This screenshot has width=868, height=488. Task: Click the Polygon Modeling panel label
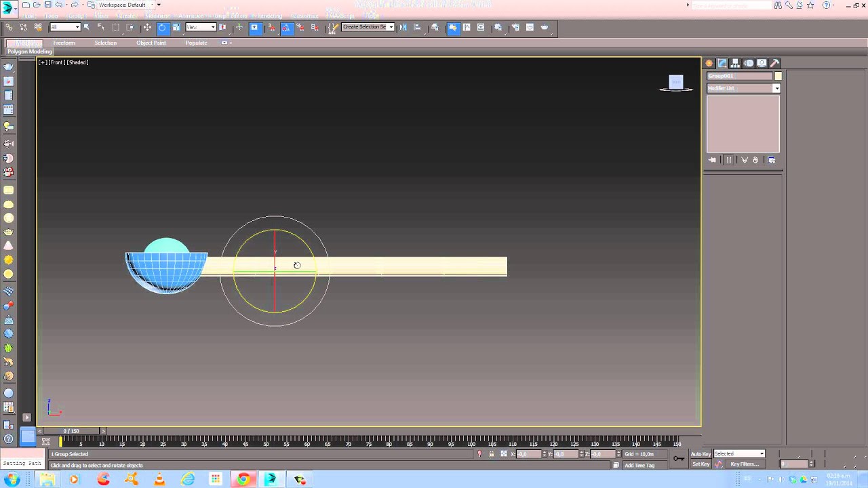coord(30,52)
